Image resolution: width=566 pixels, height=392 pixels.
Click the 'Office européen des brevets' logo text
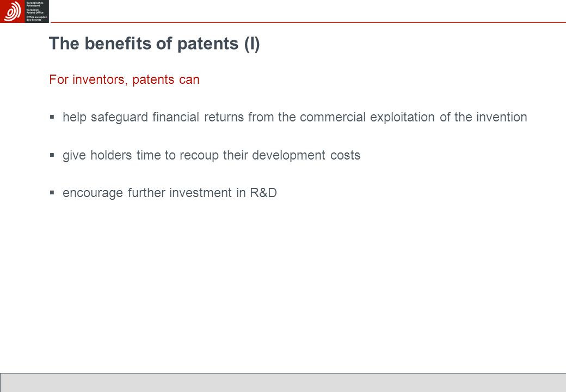tap(36, 18)
